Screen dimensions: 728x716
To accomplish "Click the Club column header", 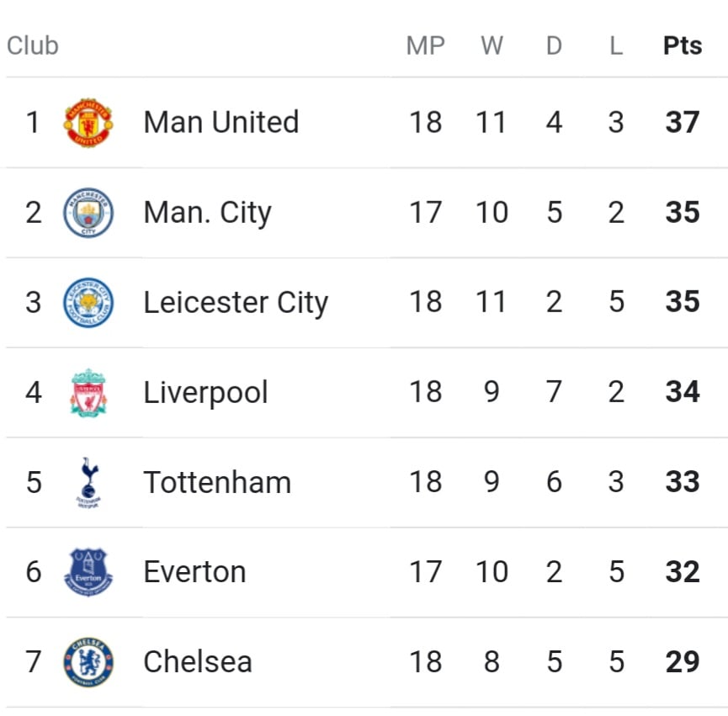I will 33,45.
